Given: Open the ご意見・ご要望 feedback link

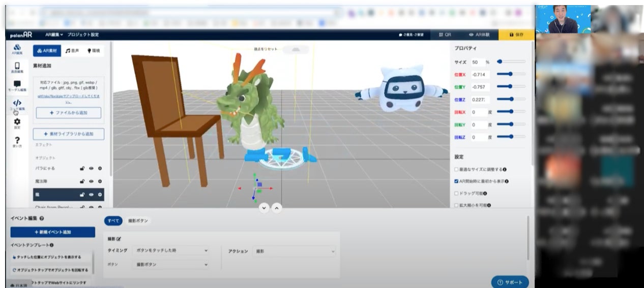Looking at the screenshot, I should tap(412, 35).
